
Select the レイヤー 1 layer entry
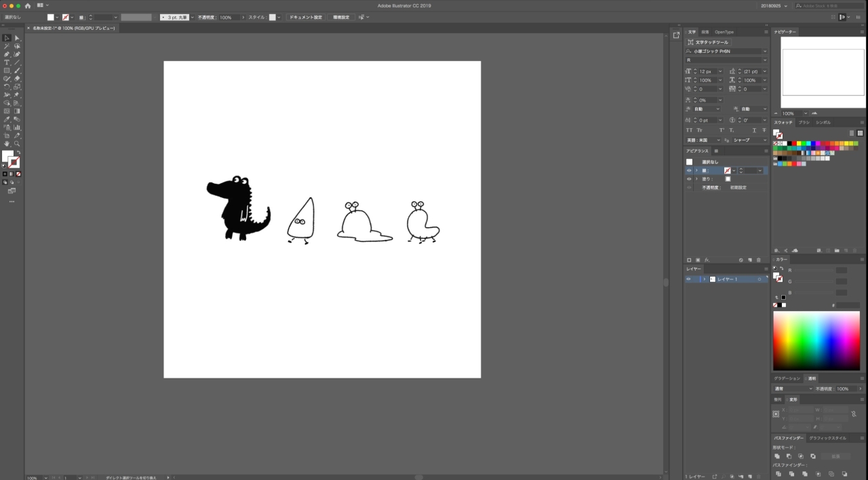[x=729, y=279]
